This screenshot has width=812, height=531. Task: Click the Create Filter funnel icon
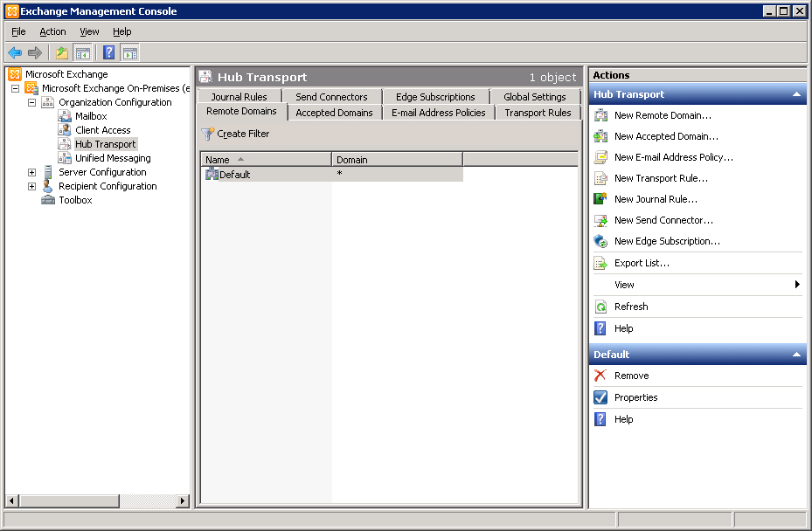point(208,134)
